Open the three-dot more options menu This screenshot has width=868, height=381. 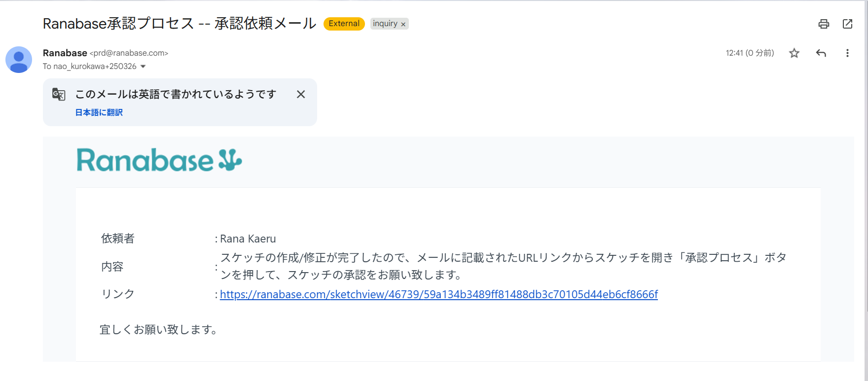tap(847, 53)
